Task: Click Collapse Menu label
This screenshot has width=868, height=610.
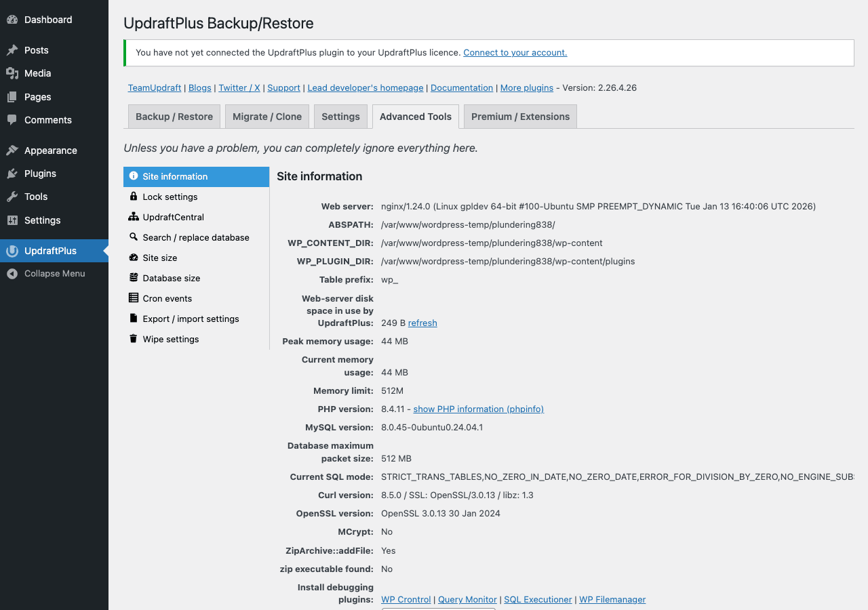Action: pos(55,274)
